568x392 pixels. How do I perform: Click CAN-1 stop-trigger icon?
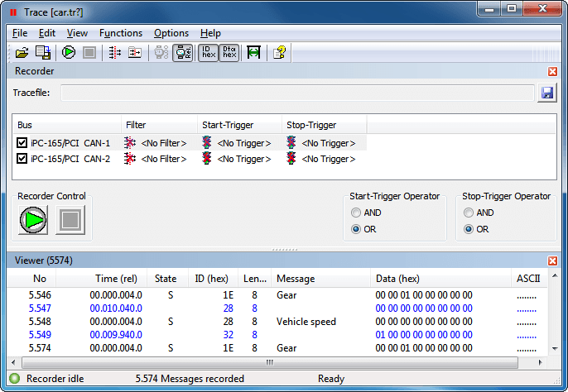(x=291, y=142)
